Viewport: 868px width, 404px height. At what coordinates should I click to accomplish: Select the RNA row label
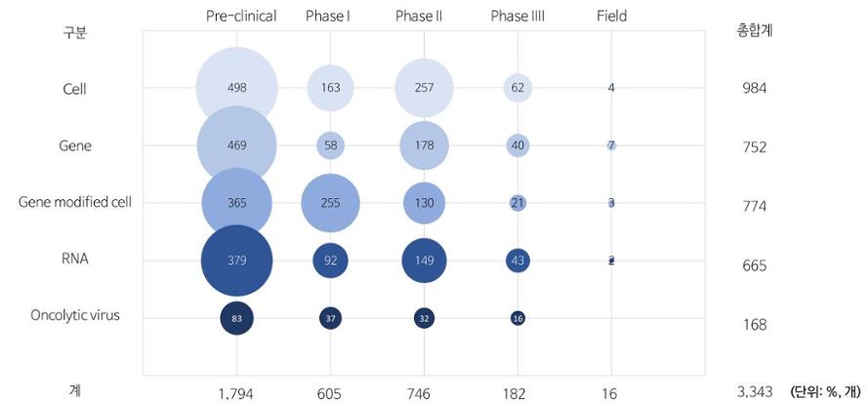point(75,259)
